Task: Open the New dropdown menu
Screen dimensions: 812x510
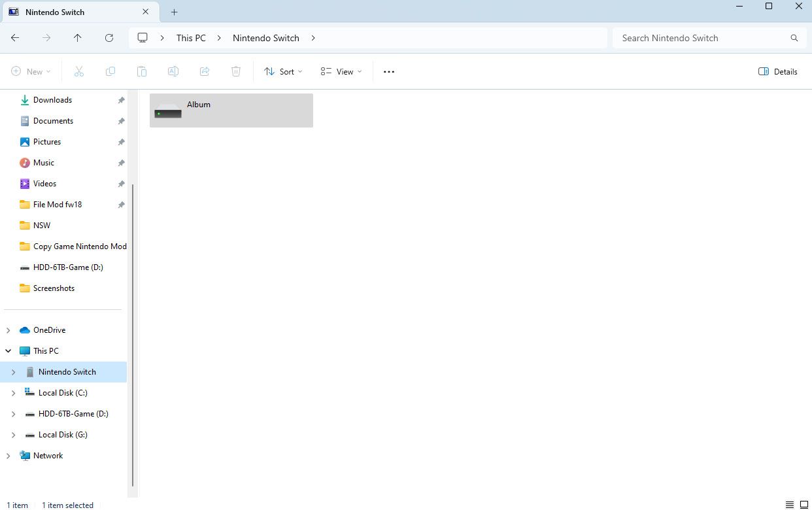Action: 31,72
